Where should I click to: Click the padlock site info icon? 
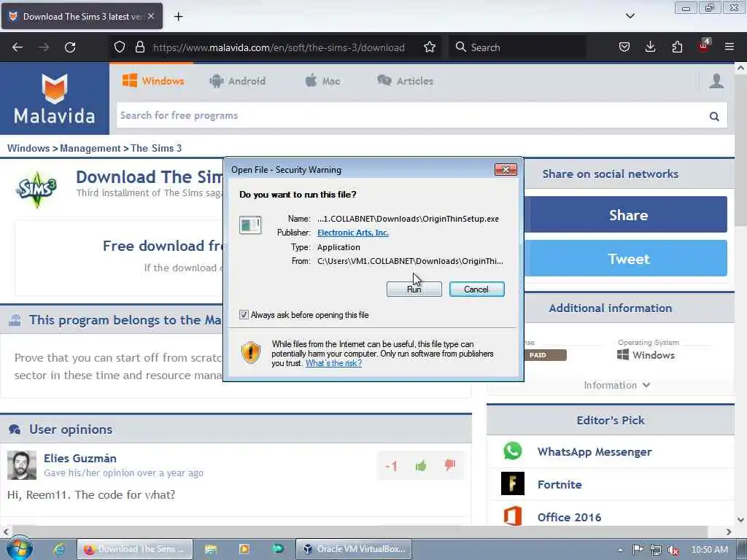click(x=139, y=47)
